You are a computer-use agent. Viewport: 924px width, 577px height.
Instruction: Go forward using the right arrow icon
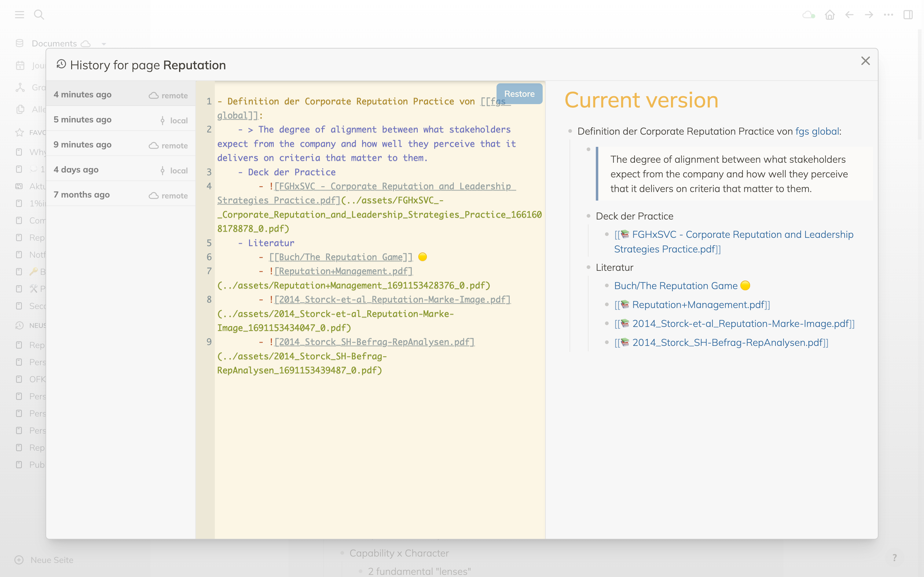point(868,15)
